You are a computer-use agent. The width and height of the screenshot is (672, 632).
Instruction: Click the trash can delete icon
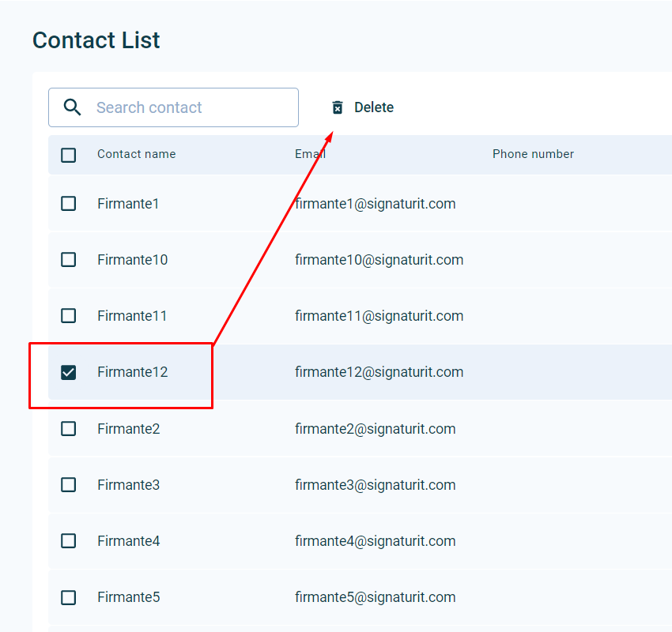click(x=338, y=107)
